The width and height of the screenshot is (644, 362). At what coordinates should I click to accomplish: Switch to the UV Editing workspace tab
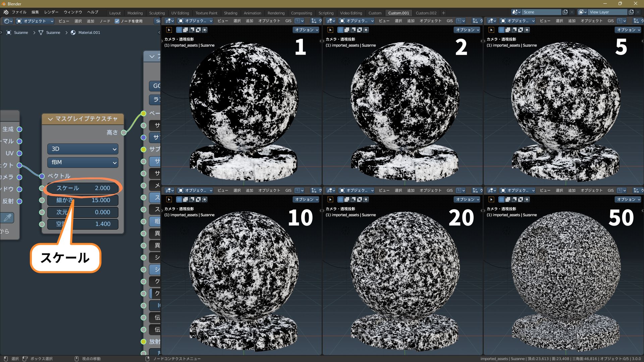click(180, 13)
